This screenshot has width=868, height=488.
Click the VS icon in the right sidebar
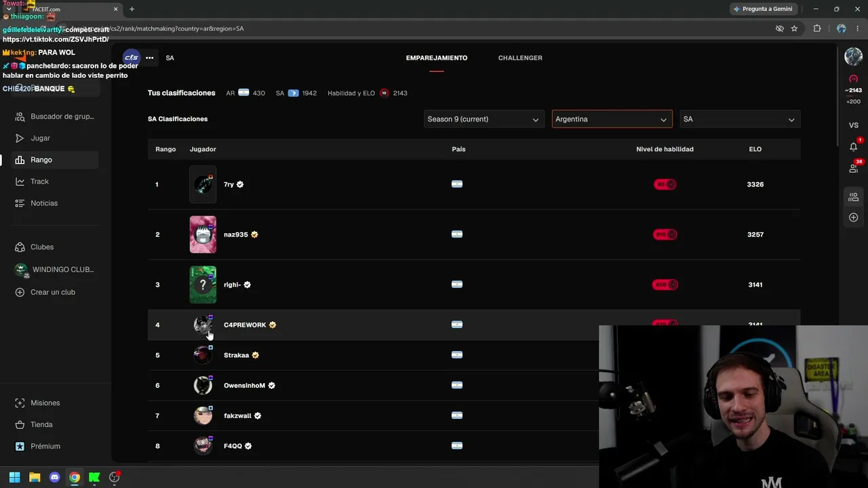coord(853,125)
